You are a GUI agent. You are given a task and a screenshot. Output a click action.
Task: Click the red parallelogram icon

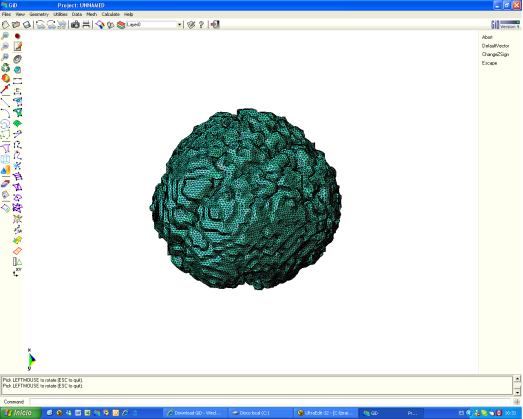(x=17, y=251)
